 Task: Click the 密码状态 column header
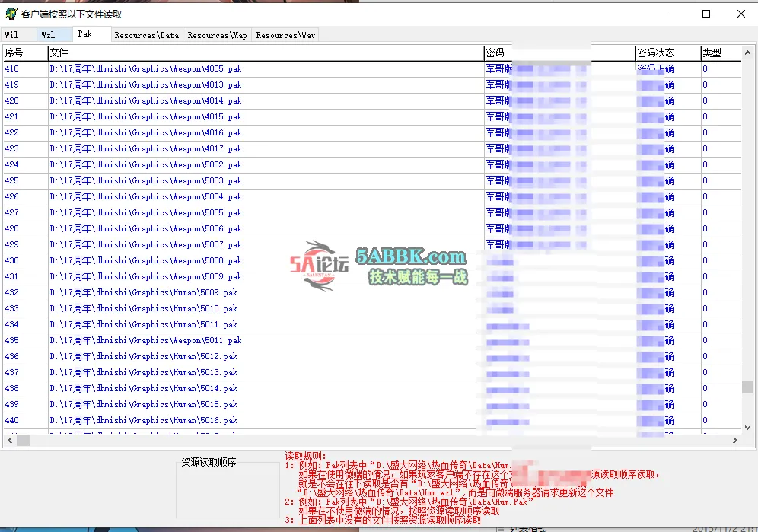pos(668,53)
